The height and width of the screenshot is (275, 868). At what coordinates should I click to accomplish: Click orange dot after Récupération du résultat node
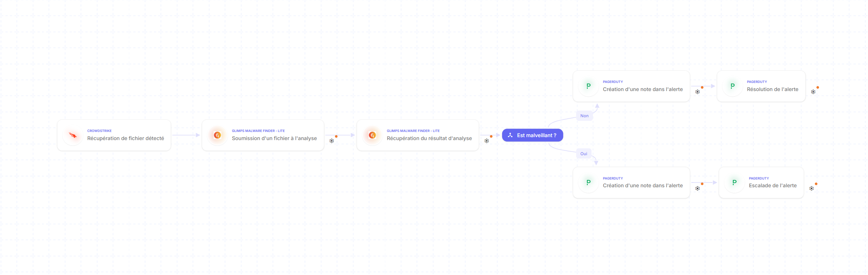tap(491, 136)
